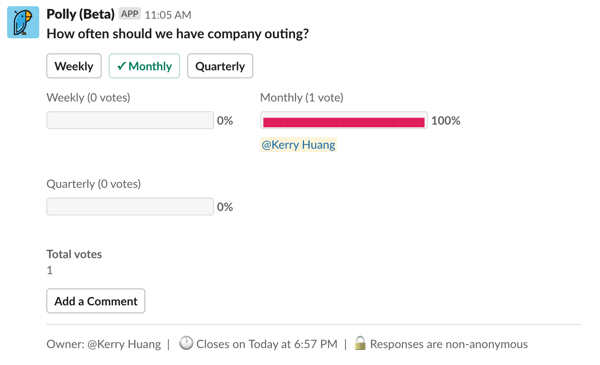
Task: Vote for the Weekly option
Action: [74, 66]
